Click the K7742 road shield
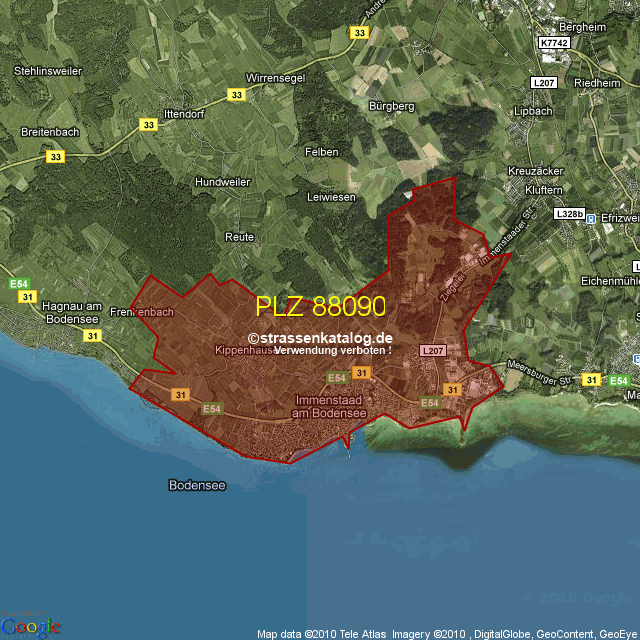The height and width of the screenshot is (640, 640). click(553, 43)
